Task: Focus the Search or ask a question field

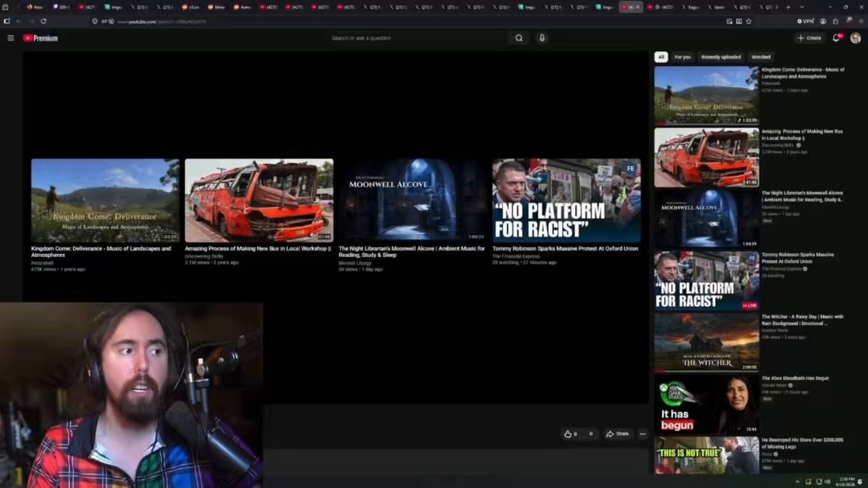Action: pos(420,38)
